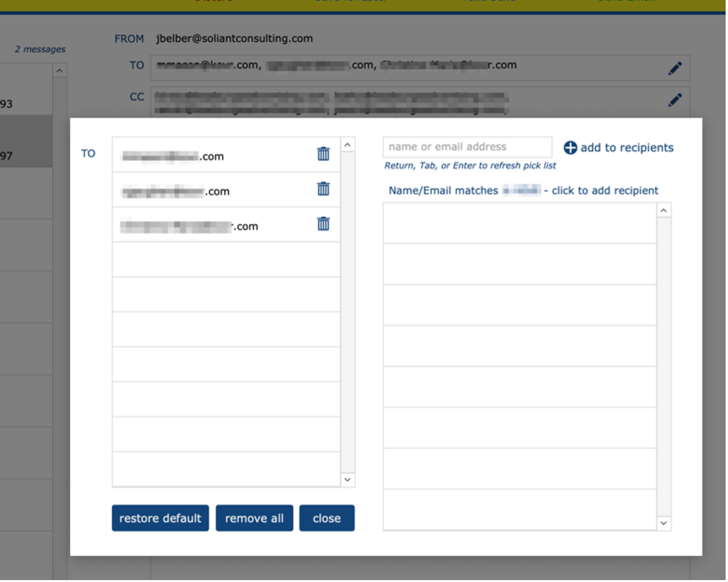Click the restore default button

pos(160,519)
